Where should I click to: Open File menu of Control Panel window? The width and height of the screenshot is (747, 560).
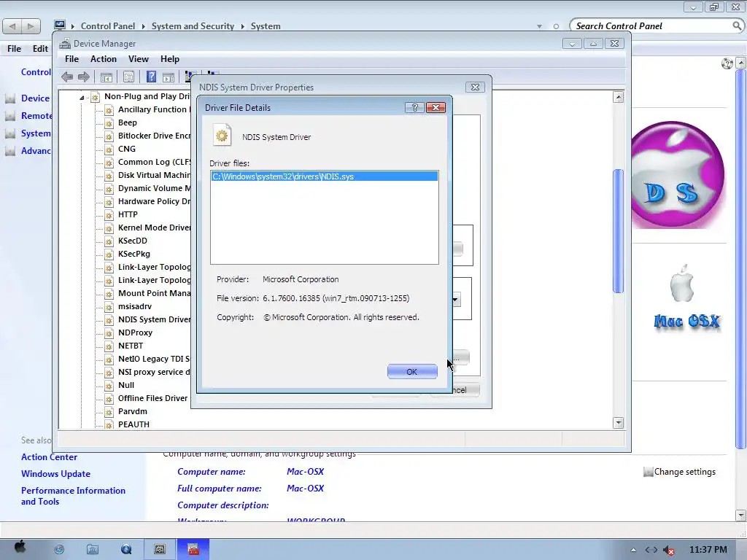tap(15, 49)
